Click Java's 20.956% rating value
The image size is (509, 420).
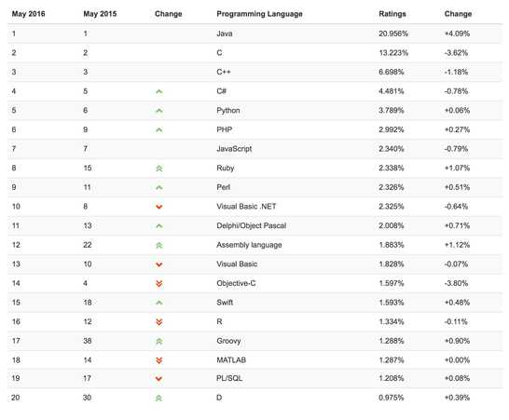point(393,34)
